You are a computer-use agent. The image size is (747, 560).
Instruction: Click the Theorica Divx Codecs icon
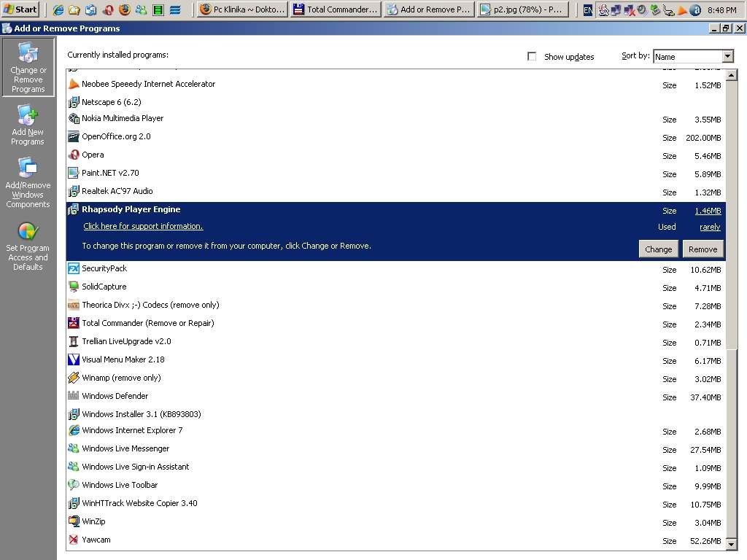pyautogui.click(x=74, y=305)
